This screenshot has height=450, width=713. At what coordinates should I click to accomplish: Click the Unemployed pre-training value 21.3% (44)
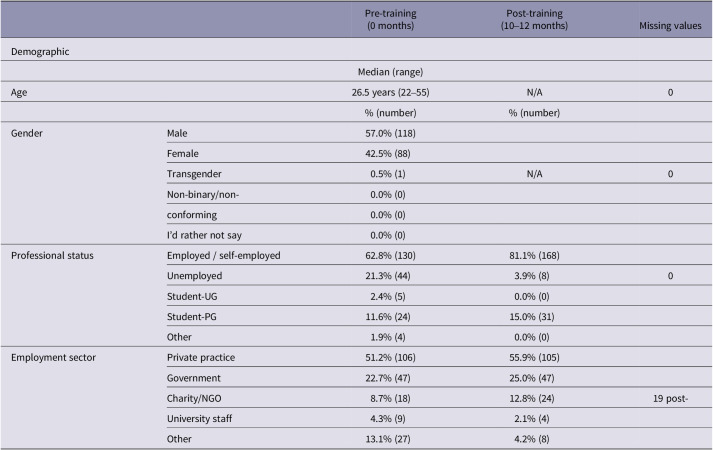click(387, 276)
